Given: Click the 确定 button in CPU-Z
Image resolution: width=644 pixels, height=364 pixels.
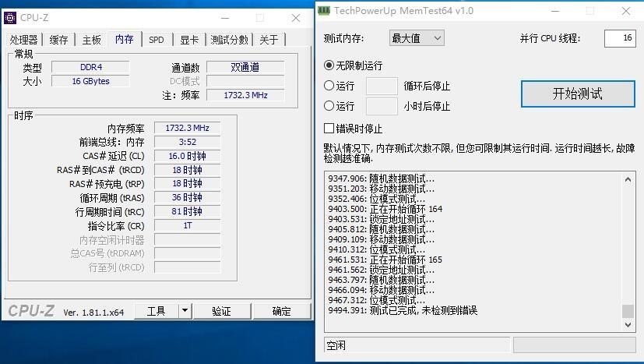Looking at the screenshot, I should point(282,311).
